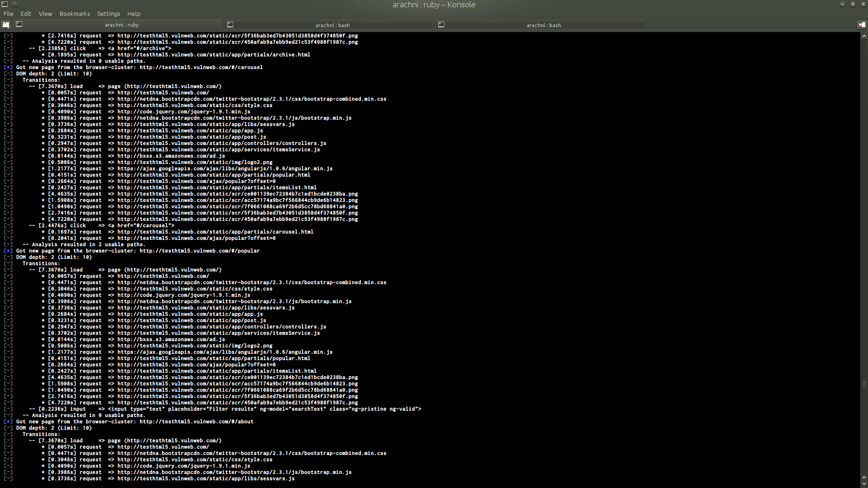The width and height of the screenshot is (868, 488).
Task: Click the scroll-up arrow at the scrollbar top
Action: pos(864,36)
